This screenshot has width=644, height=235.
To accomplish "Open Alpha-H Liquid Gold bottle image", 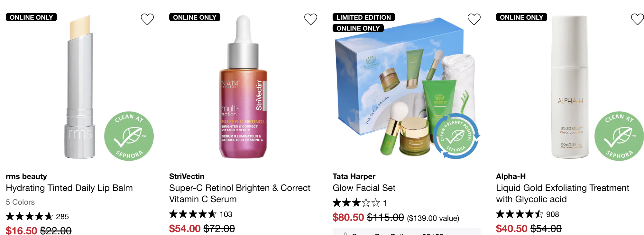I will 570,87.
